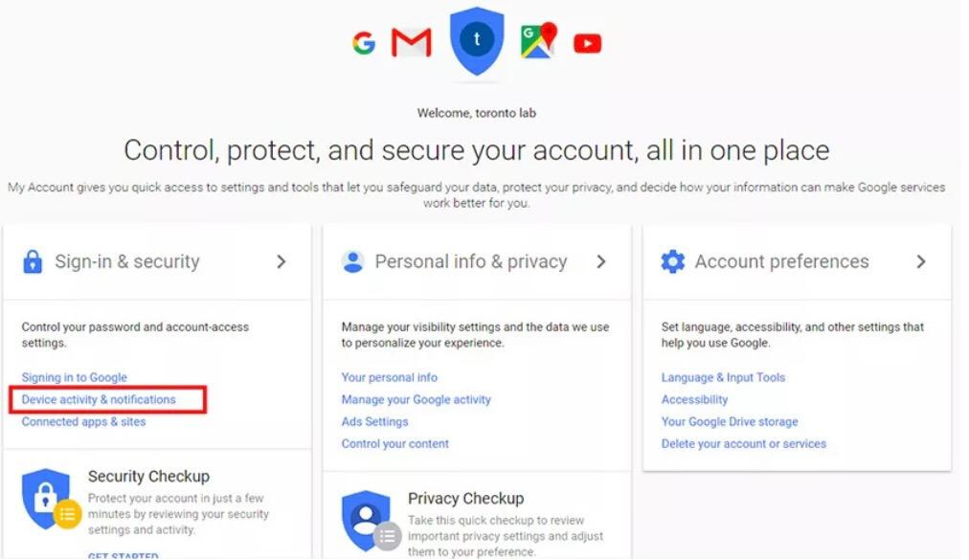The height and width of the screenshot is (560, 969).
Task: Open Connected apps & sites link
Action: click(84, 421)
